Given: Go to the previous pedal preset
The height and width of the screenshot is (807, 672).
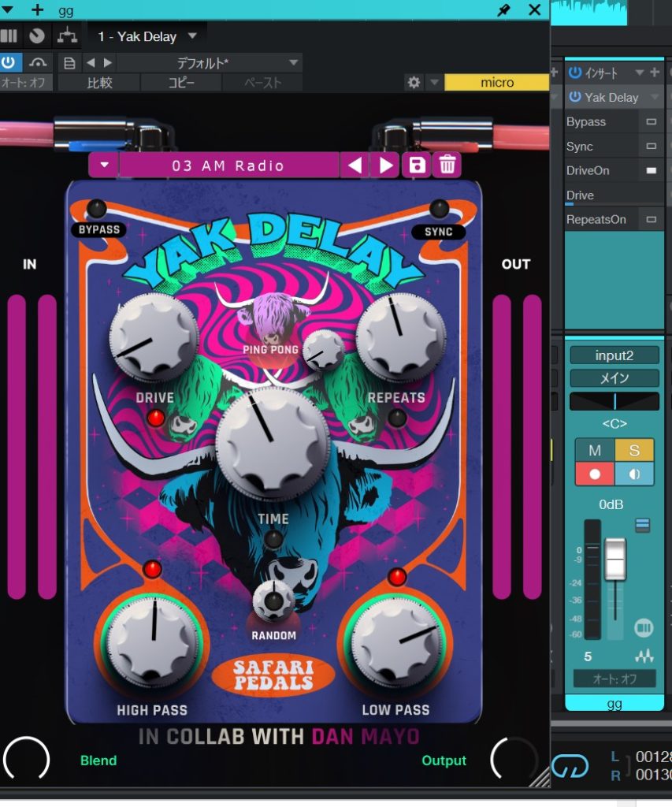Looking at the screenshot, I should coord(355,165).
